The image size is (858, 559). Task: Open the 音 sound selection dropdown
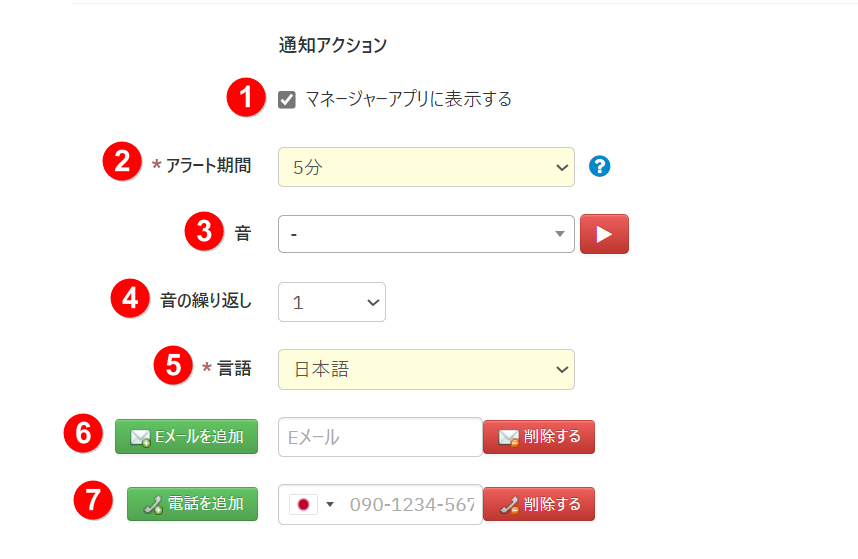point(426,234)
